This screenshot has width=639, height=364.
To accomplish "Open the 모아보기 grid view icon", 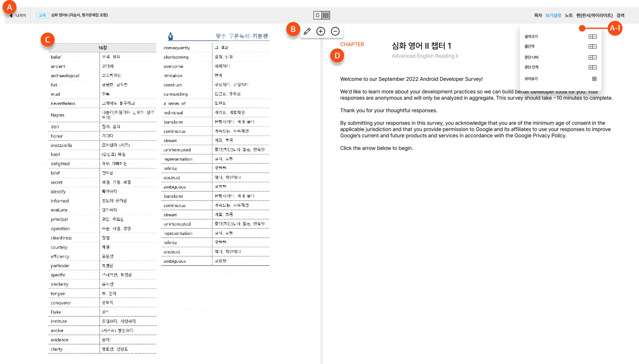I will [594, 79].
